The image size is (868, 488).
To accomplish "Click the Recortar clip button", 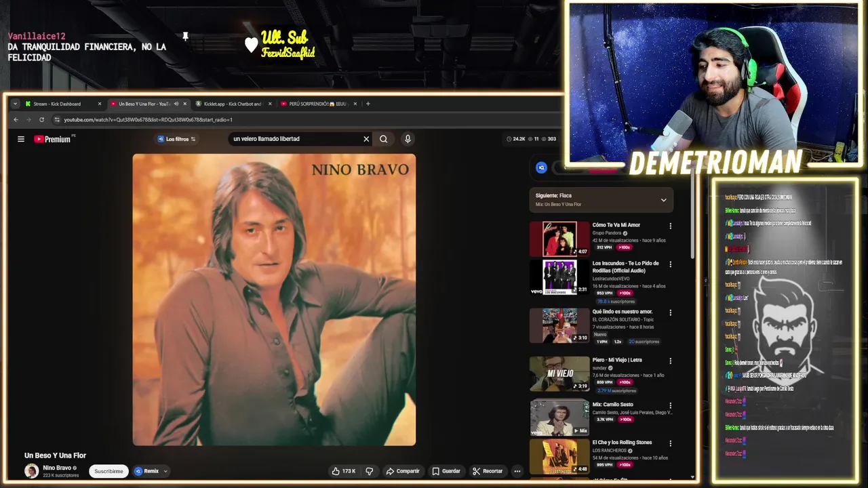I will click(x=488, y=471).
